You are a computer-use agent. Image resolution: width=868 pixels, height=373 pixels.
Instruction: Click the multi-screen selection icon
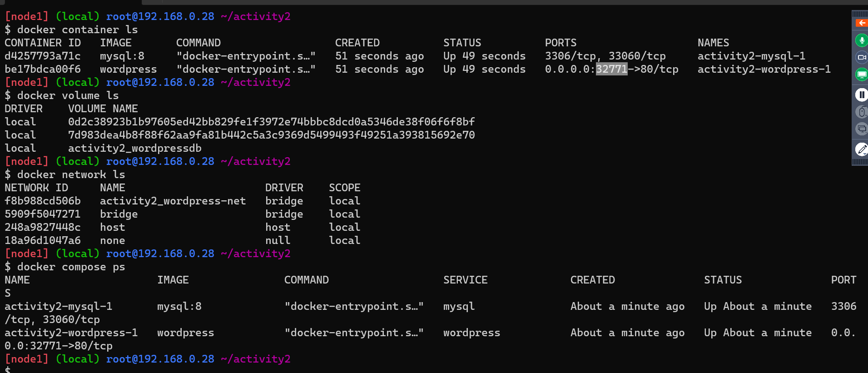861,129
